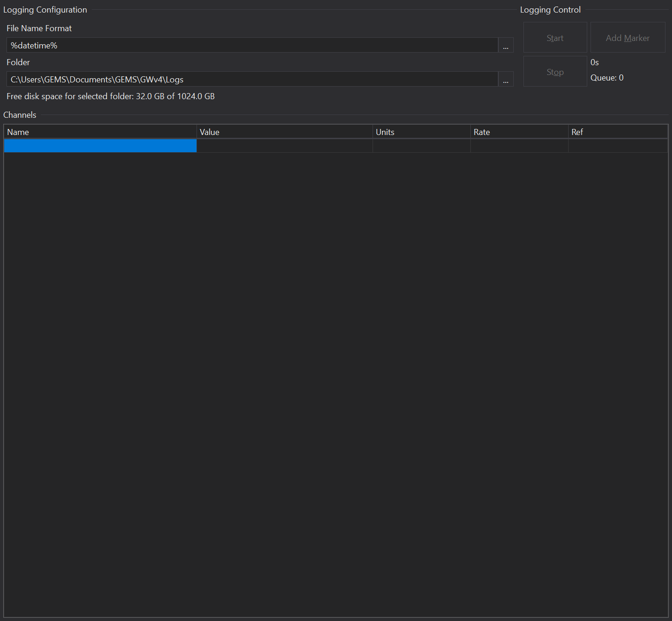
Task: Select the Units column header
Action: pos(421,132)
